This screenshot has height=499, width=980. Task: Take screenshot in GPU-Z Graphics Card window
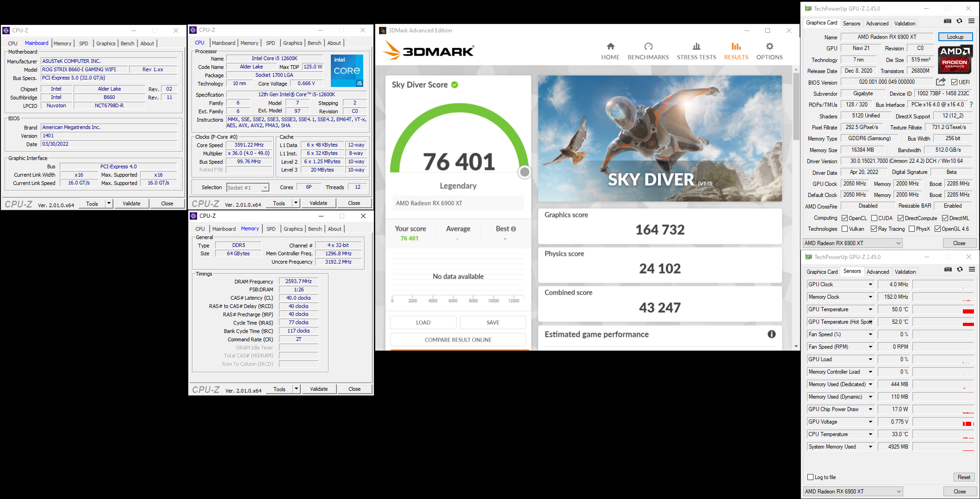pos(948,21)
